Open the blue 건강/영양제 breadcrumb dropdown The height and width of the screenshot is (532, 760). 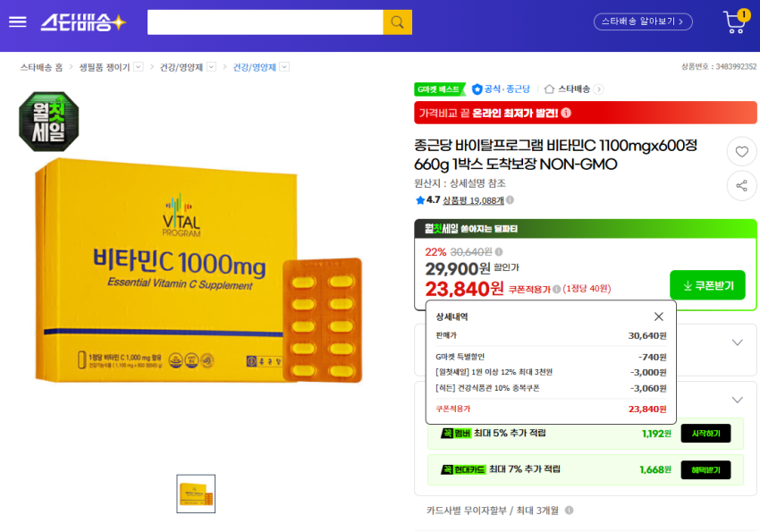click(285, 67)
